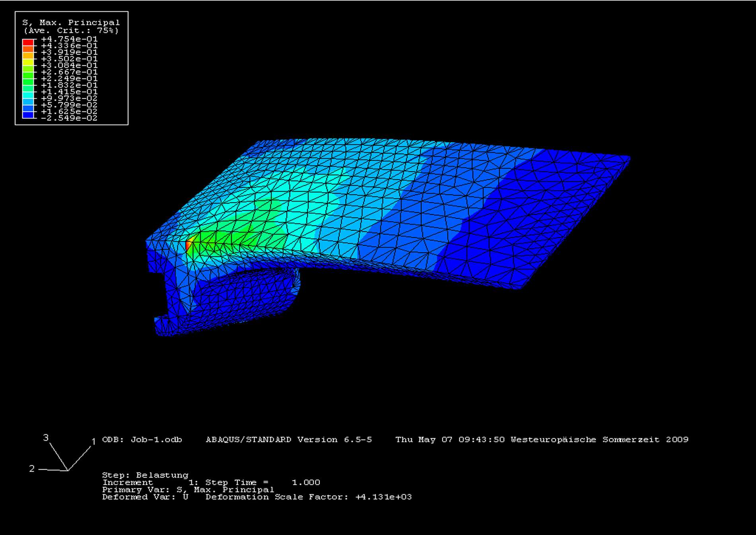
Task: Click axis label 2 on the triad
Action: pos(32,469)
